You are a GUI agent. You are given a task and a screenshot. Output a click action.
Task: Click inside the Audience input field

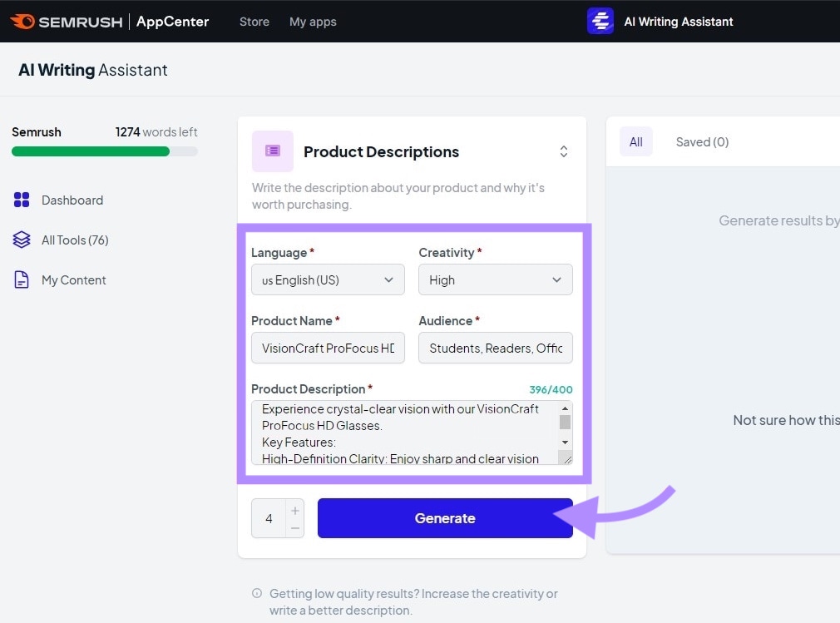pos(495,348)
